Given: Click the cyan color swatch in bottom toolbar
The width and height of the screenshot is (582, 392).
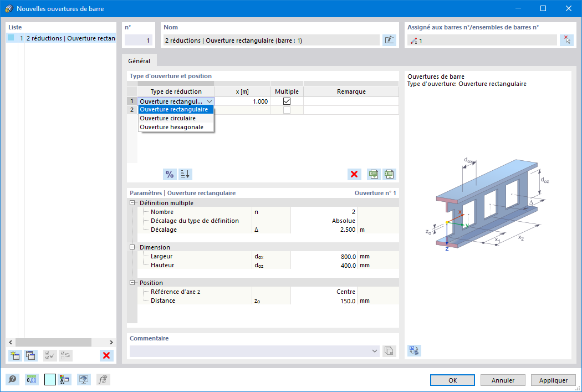Looking at the screenshot, I should (50, 379).
